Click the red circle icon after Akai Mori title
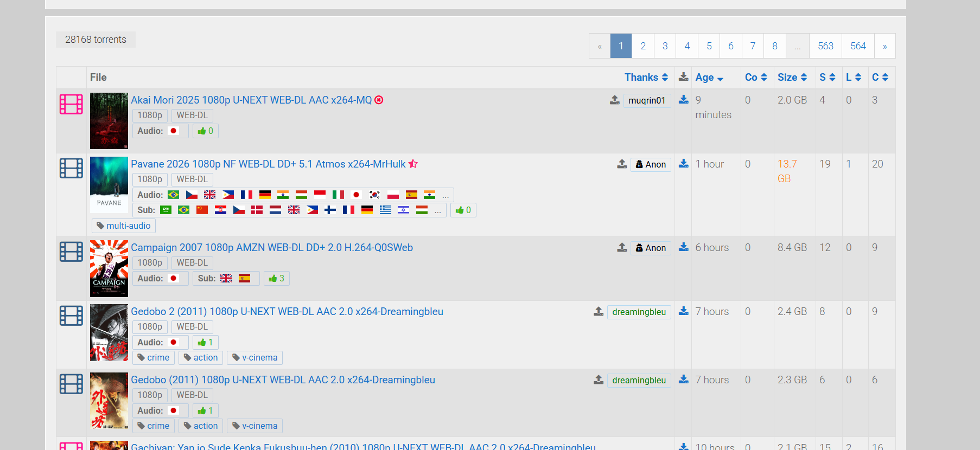980x450 pixels. 379,100
